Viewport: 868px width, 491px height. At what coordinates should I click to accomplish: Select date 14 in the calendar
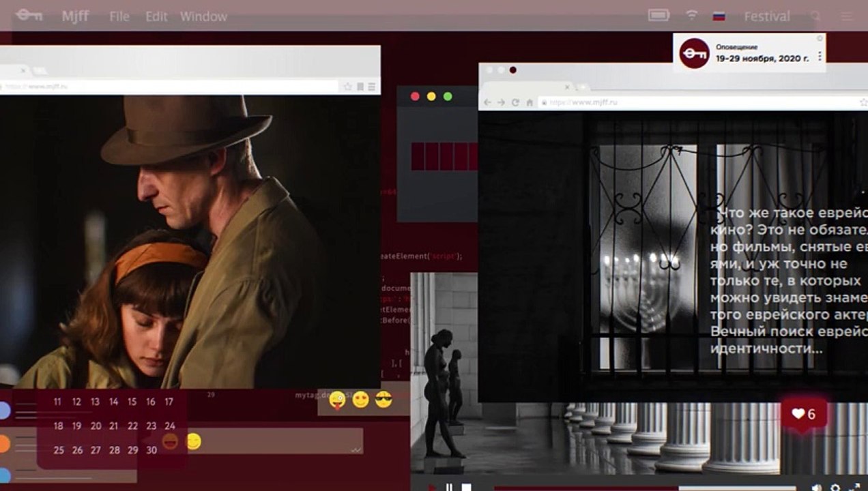(113, 402)
